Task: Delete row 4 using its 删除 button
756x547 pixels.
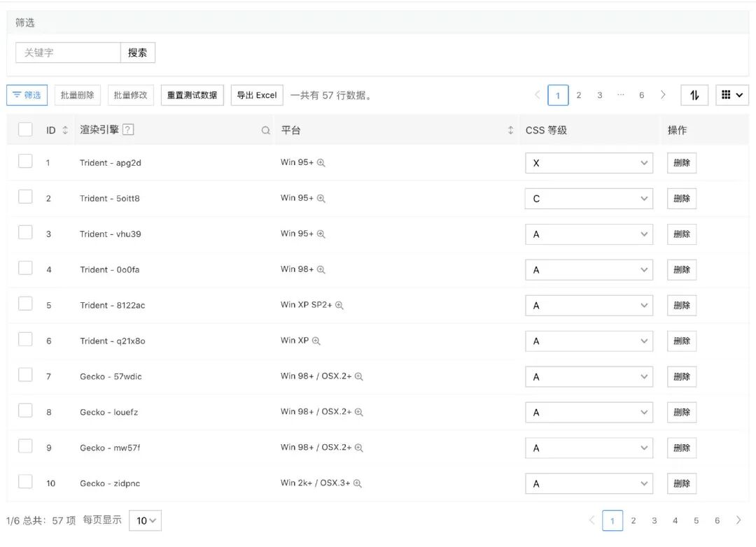Action: pos(681,270)
